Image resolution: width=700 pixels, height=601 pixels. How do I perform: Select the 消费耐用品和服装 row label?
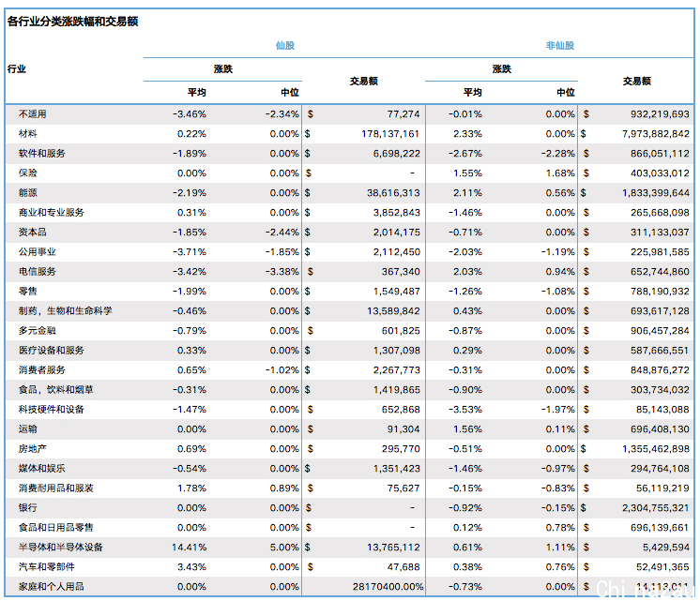(55, 488)
